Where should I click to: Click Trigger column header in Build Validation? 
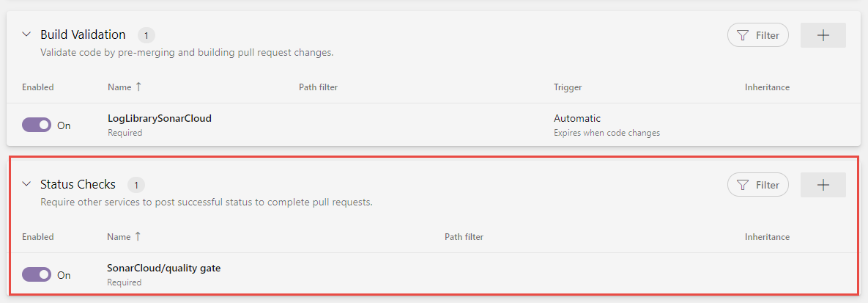point(568,87)
